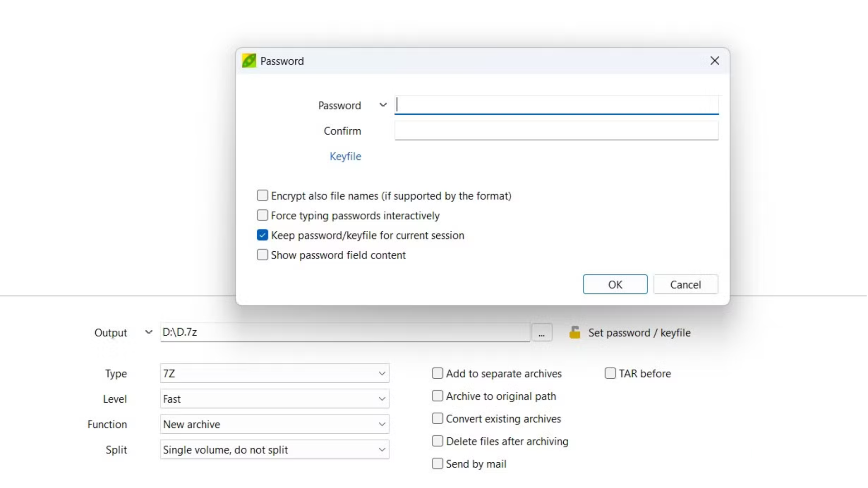Open the Level Fast dropdown

274,399
